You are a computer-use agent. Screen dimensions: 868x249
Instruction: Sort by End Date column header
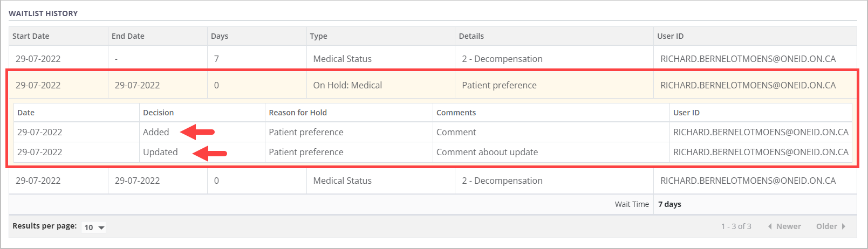coord(128,36)
